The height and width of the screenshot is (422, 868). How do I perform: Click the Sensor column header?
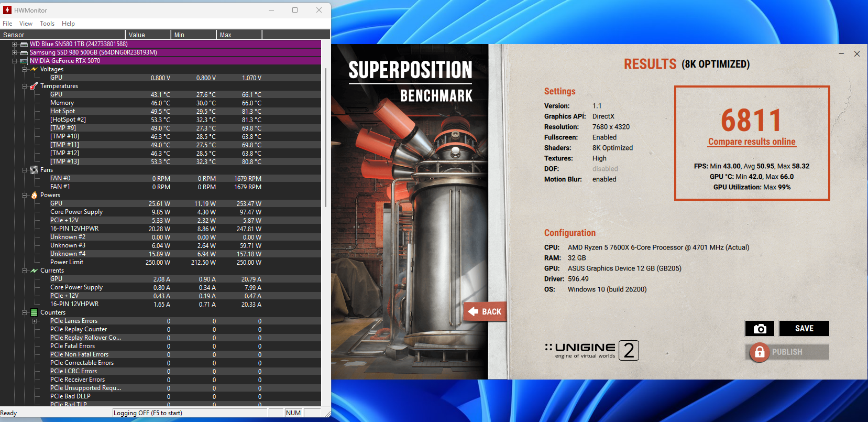coord(63,35)
